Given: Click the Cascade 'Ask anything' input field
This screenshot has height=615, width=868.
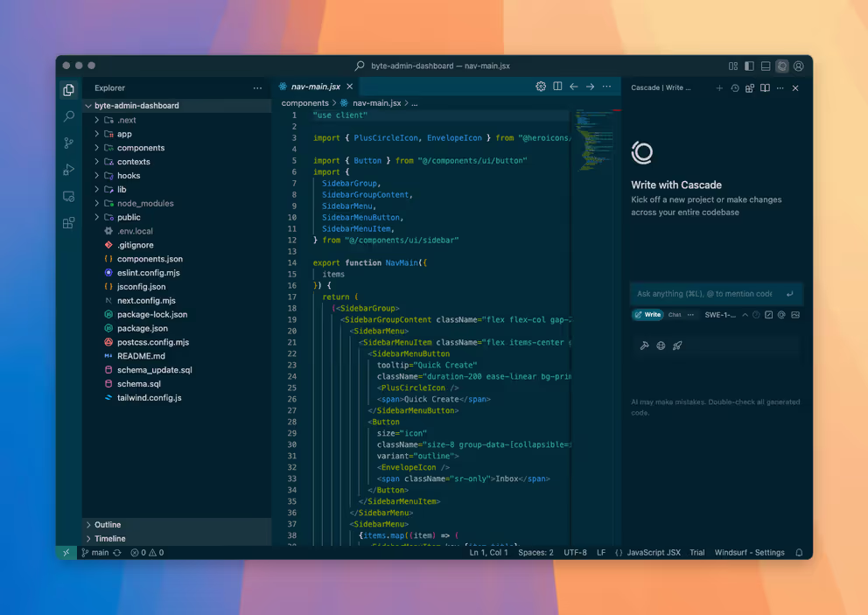Looking at the screenshot, I should tap(704, 294).
